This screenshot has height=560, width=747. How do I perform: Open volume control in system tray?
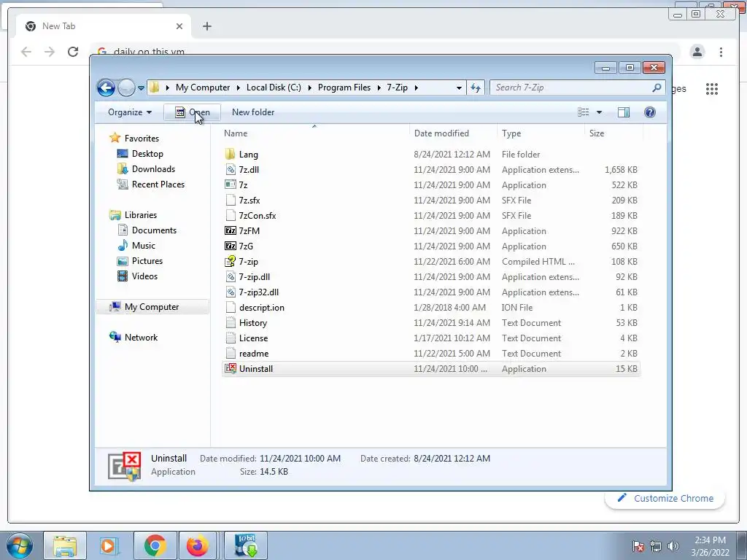(673, 546)
